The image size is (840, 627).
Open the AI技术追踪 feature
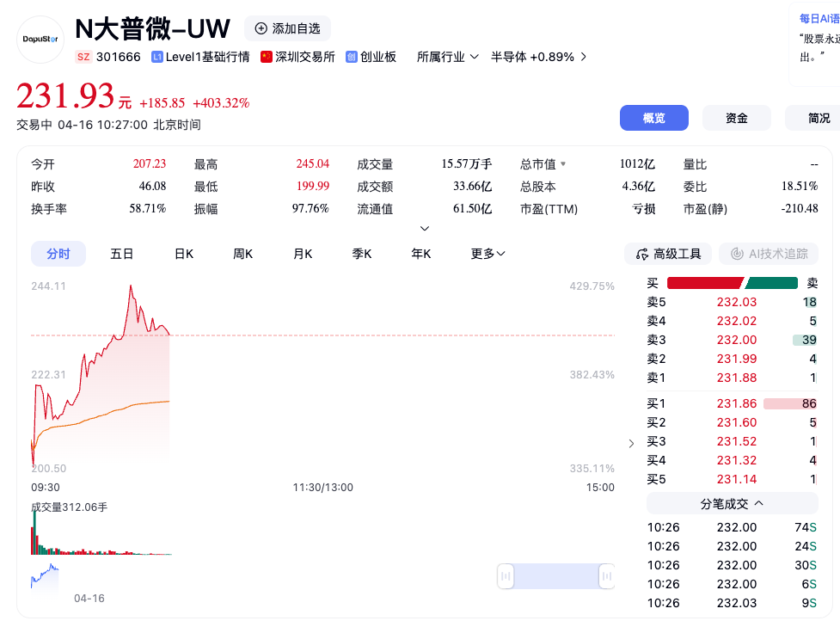(768, 254)
